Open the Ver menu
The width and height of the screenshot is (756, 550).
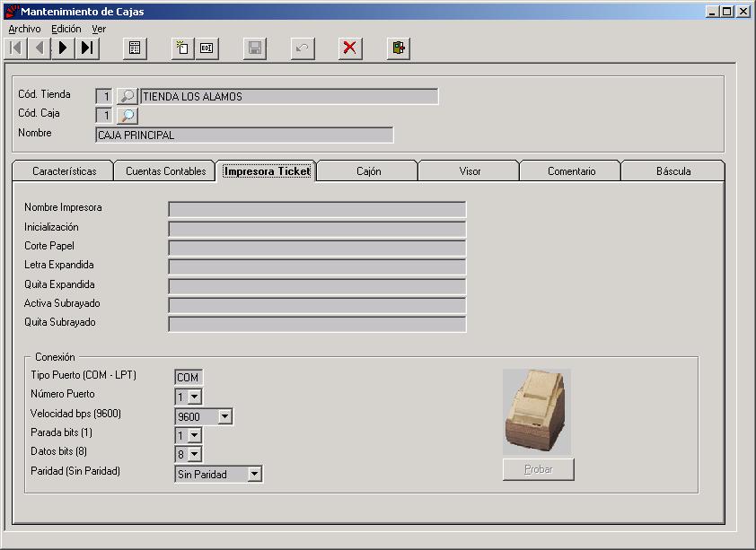coord(99,29)
